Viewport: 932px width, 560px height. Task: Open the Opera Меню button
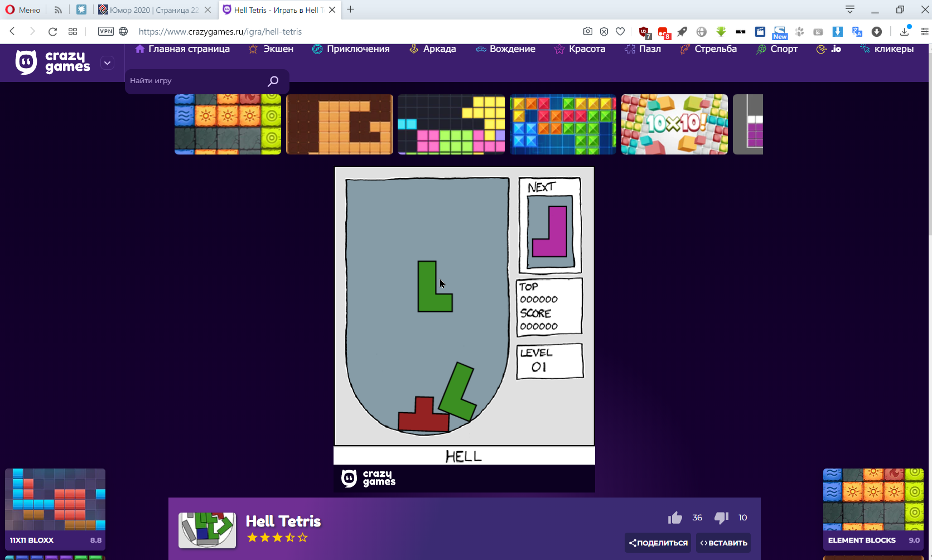coord(23,9)
